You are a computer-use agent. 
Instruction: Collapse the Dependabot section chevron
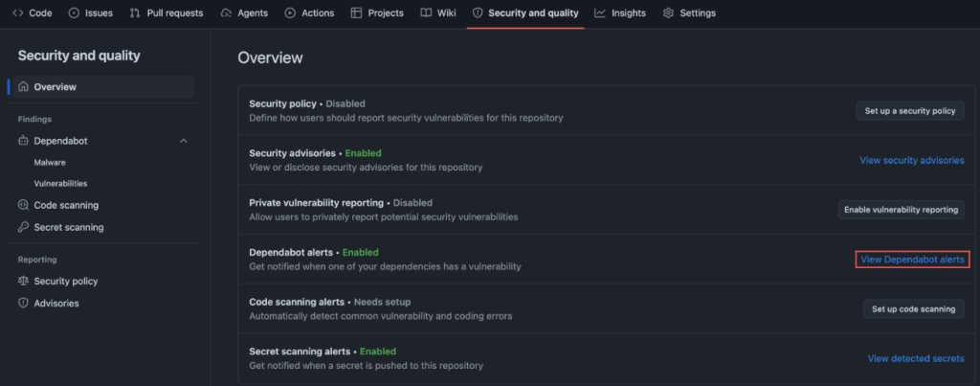[x=183, y=142]
